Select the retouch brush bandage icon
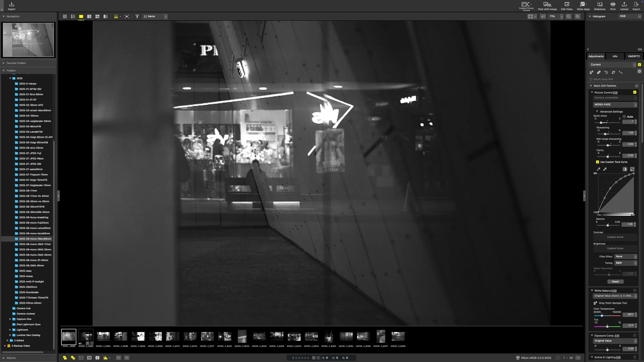This screenshot has width=644, height=362. [x=599, y=72]
